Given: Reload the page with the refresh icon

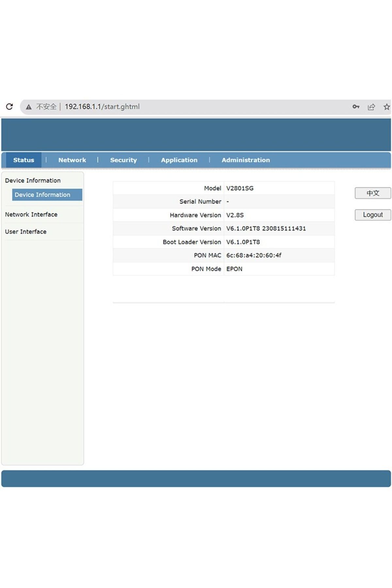Looking at the screenshot, I should (9, 106).
